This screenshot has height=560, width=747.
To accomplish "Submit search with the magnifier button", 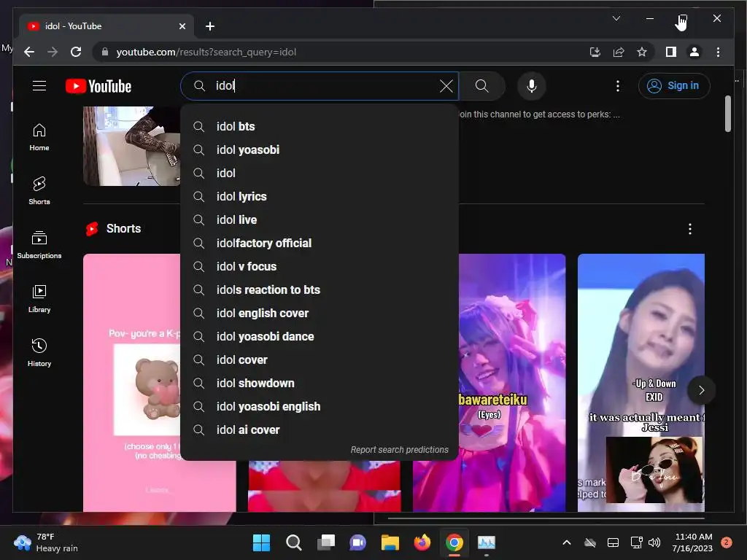I will pos(482,86).
